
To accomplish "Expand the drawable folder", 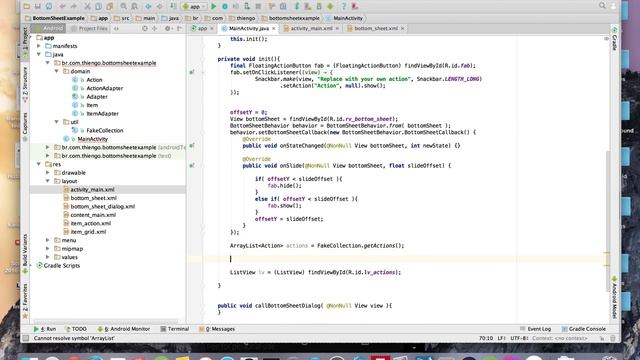I will click(48, 173).
